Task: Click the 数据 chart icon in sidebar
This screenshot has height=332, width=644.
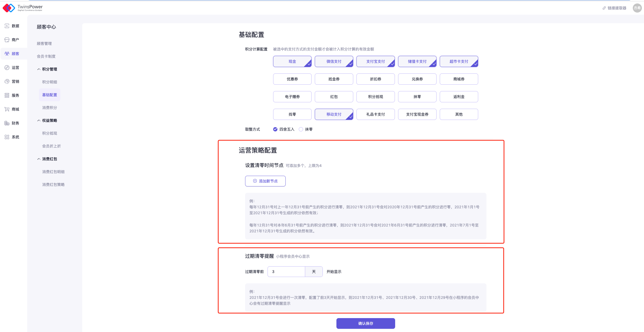Action: click(7, 26)
